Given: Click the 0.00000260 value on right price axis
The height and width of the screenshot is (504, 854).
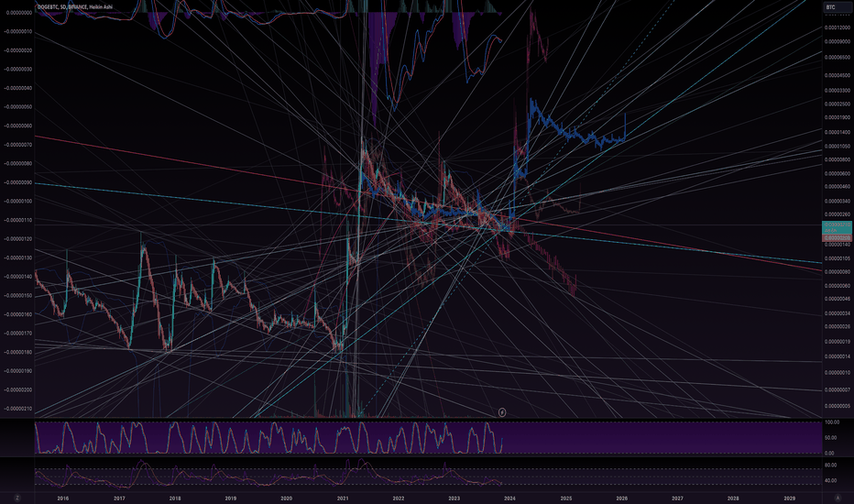Looking at the screenshot, I should (838, 214).
